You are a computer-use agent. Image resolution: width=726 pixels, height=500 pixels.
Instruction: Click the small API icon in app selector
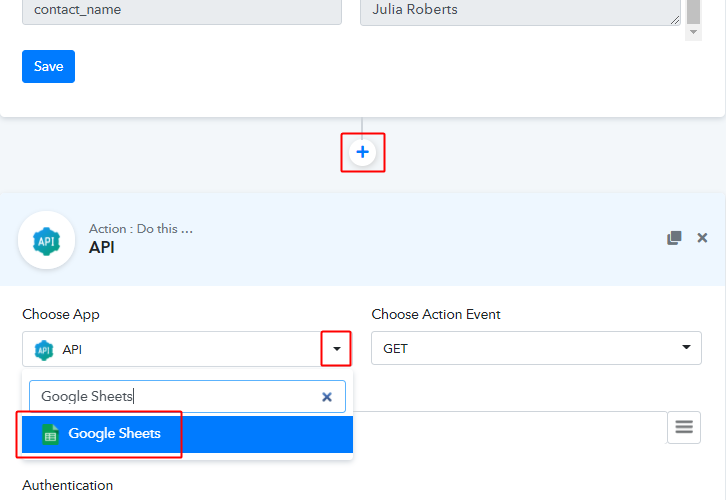pos(44,350)
